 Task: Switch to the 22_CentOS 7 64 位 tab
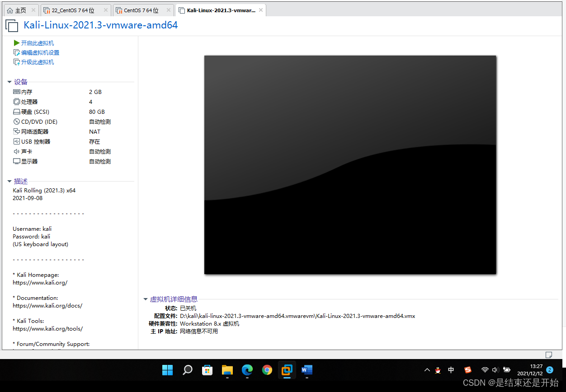pos(75,10)
